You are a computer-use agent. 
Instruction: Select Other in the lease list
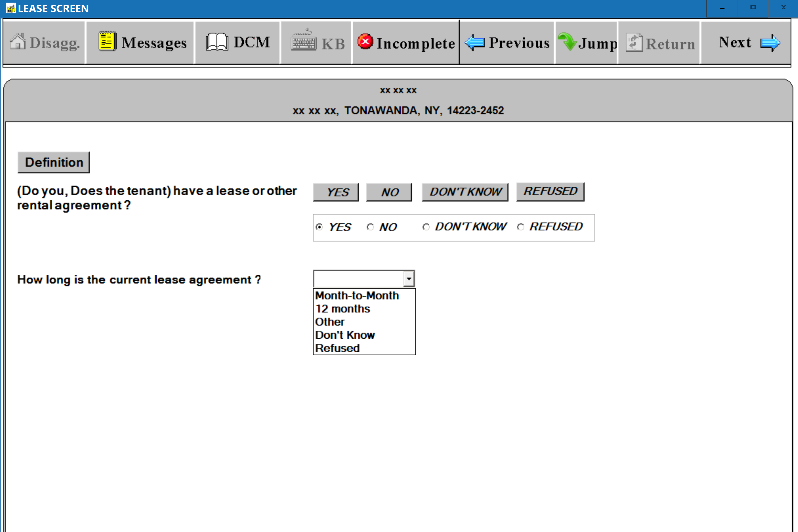coord(330,322)
